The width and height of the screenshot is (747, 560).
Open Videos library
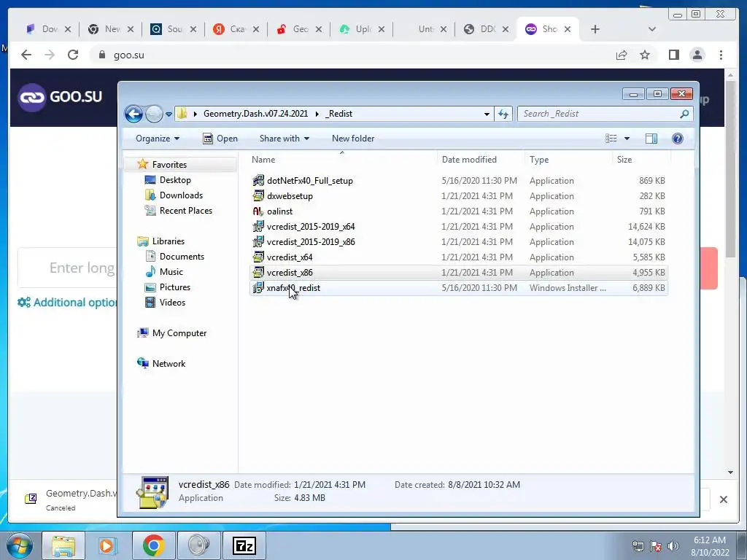pyautogui.click(x=172, y=303)
